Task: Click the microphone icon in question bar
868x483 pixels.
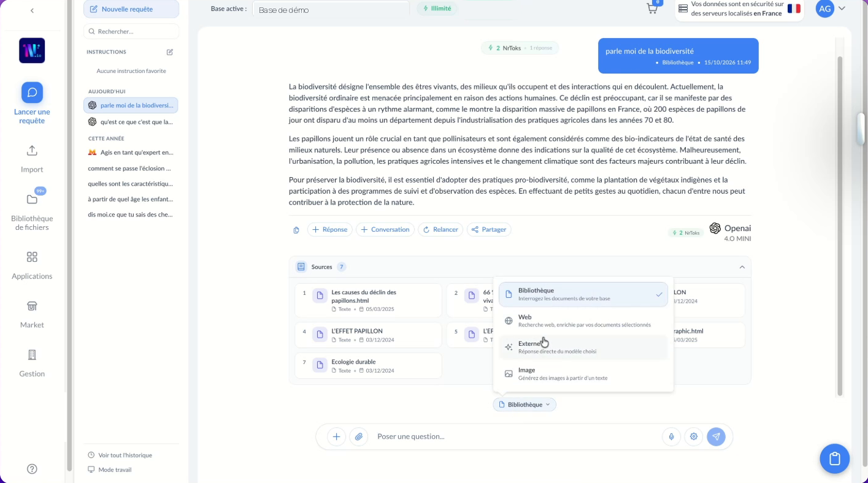Action: 671,436
